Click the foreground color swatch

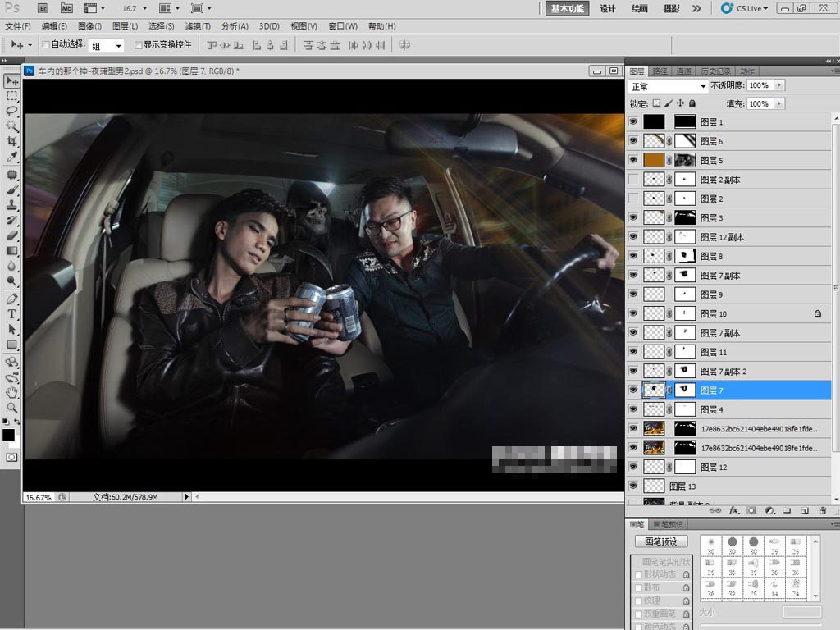tap(8, 435)
